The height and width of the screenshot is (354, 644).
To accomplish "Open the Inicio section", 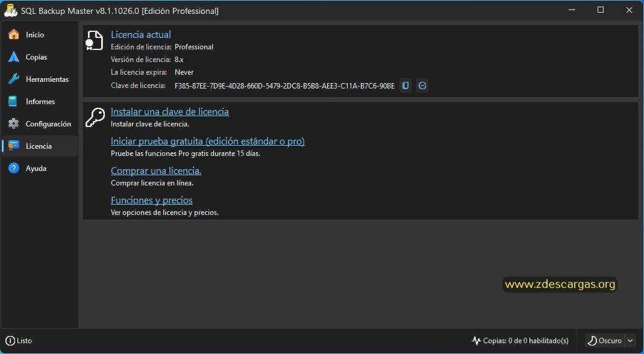I will [x=40, y=34].
